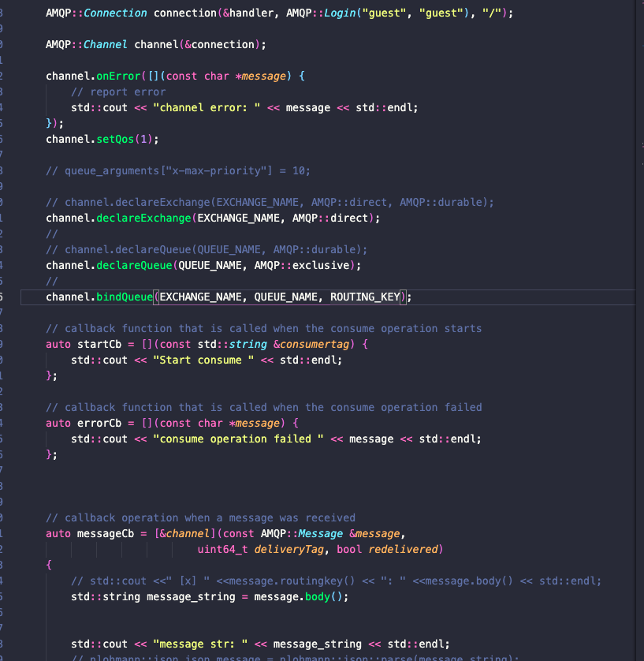This screenshot has width=644, height=661.
Task: Click the onError call on channel
Action: (118, 77)
